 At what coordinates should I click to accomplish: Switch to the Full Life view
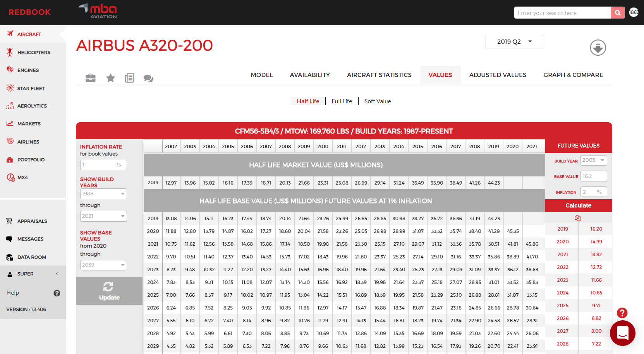342,101
